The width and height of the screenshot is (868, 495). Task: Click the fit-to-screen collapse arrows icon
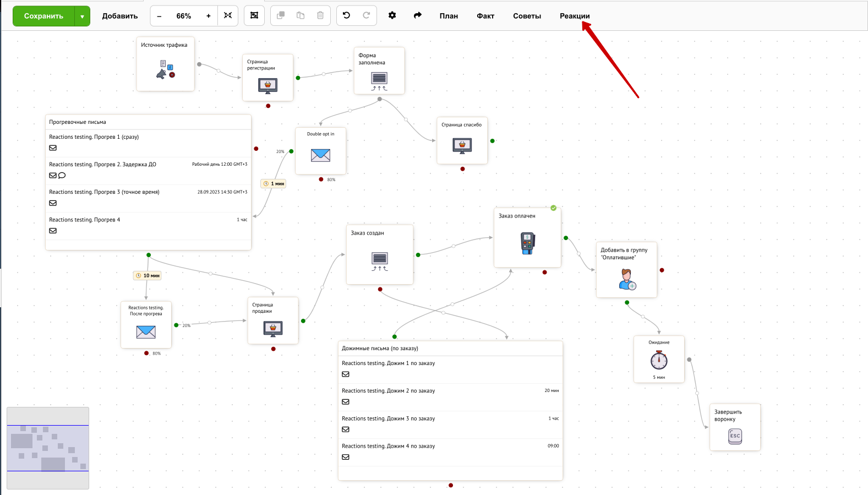click(228, 15)
